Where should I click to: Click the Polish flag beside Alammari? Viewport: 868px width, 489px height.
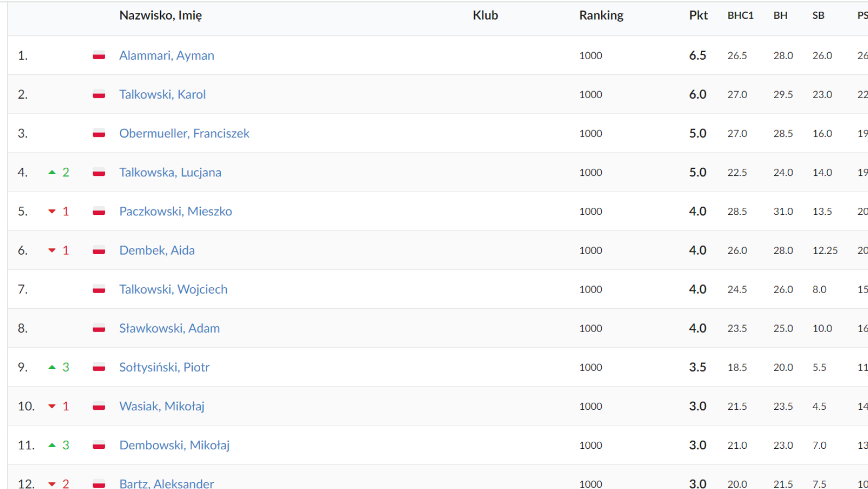pos(99,55)
